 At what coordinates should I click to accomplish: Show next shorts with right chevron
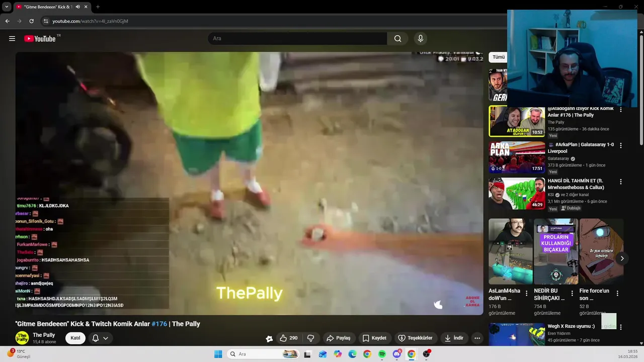point(622,258)
